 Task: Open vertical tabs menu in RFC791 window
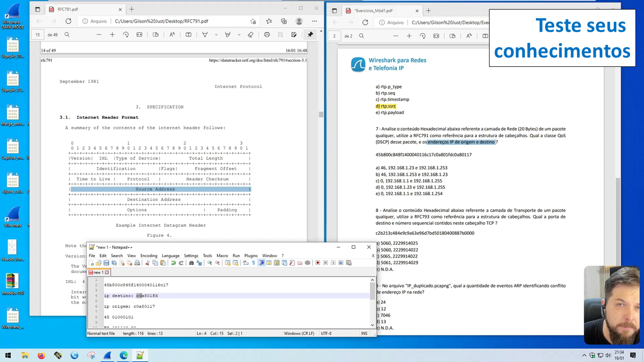(x=37, y=9)
